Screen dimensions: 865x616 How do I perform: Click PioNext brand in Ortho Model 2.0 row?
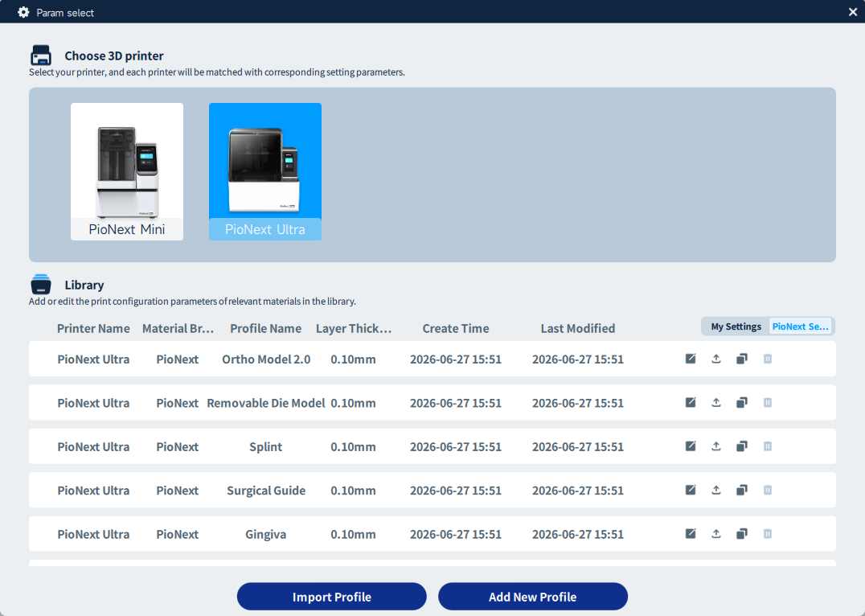click(x=177, y=359)
